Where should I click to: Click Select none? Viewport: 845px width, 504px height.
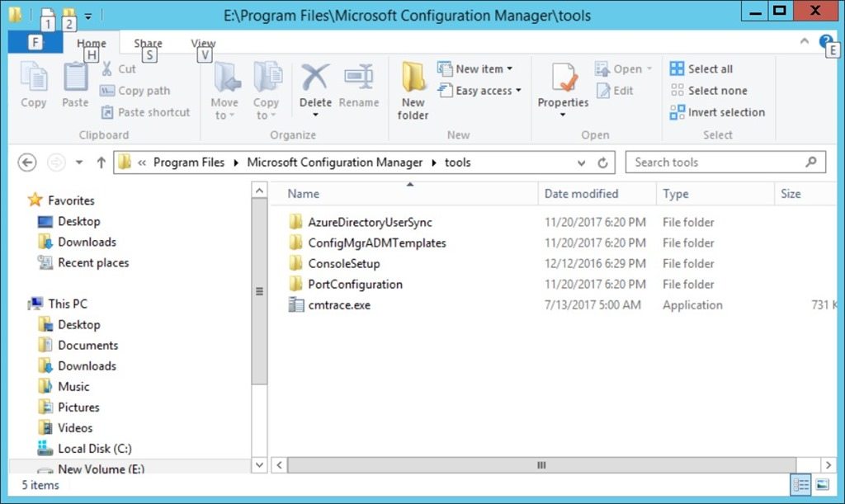(x=709, y=91)
